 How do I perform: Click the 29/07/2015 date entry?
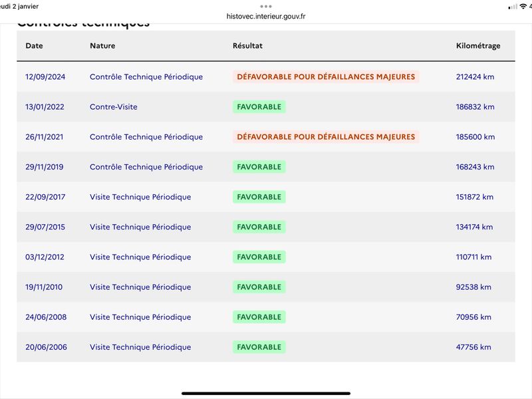point(45,227)
